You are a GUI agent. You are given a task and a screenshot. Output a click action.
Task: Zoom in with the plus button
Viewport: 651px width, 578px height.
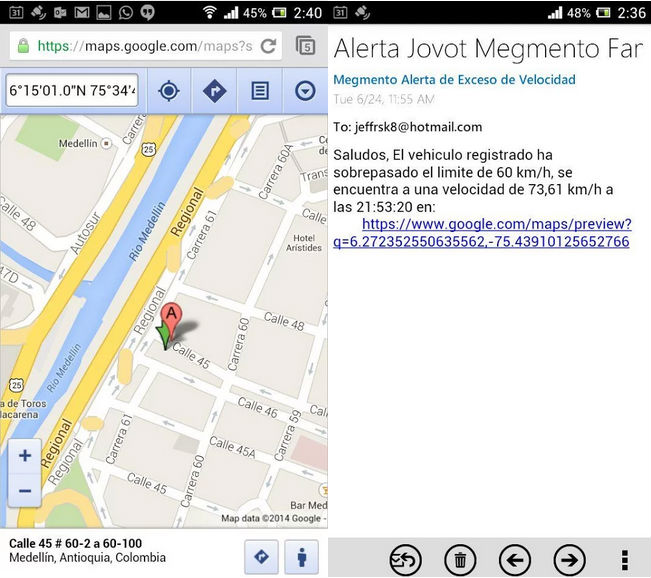[x=25, y=456]
